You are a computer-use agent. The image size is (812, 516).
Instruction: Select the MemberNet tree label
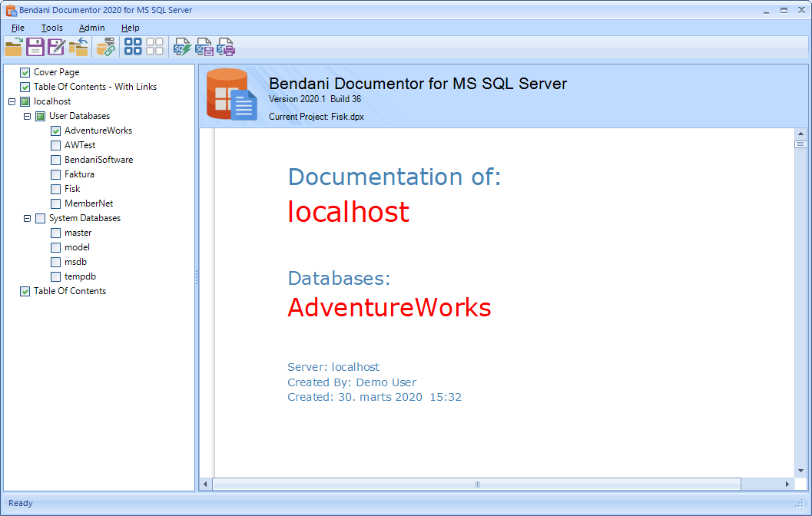[x=88, y=203]
